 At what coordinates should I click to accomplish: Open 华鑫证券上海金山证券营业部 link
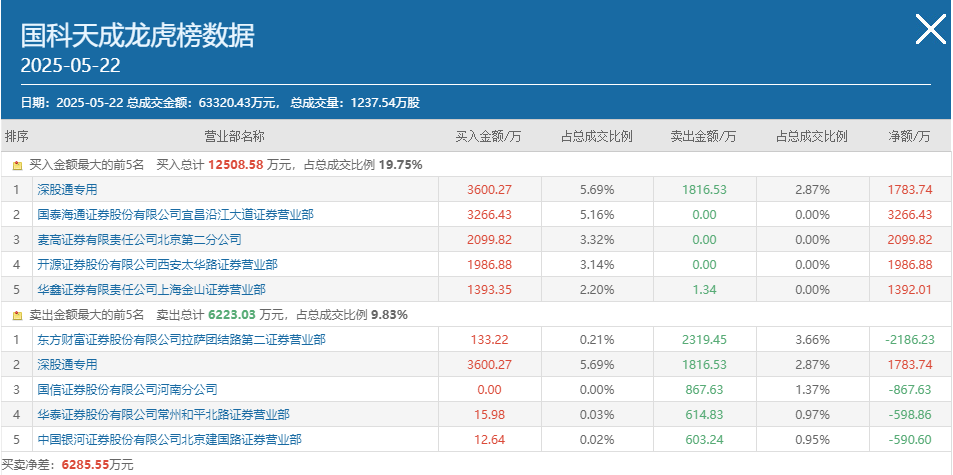151,290
